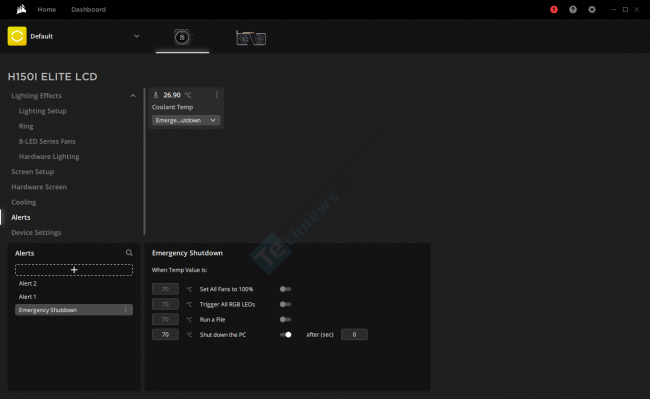Enable Set All Fans to 100% toggle
Screen dimensions: 650x399
(285, 289)
